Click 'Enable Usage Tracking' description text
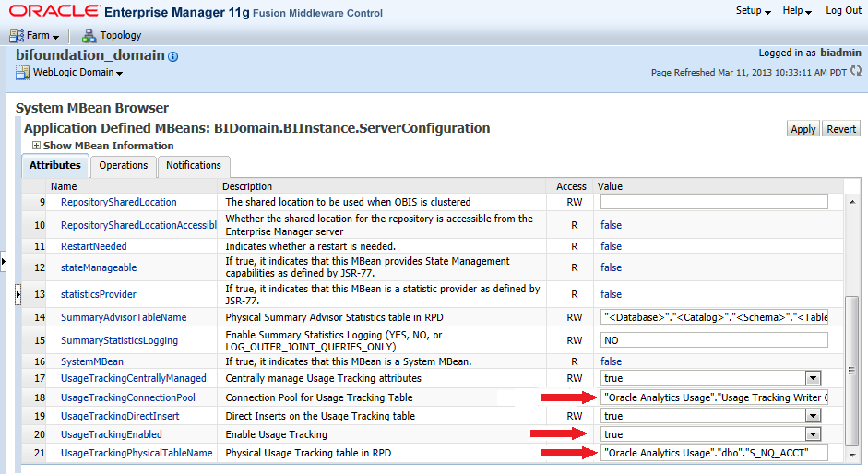Screen dimensions: 868x474 tap(276, 434)
